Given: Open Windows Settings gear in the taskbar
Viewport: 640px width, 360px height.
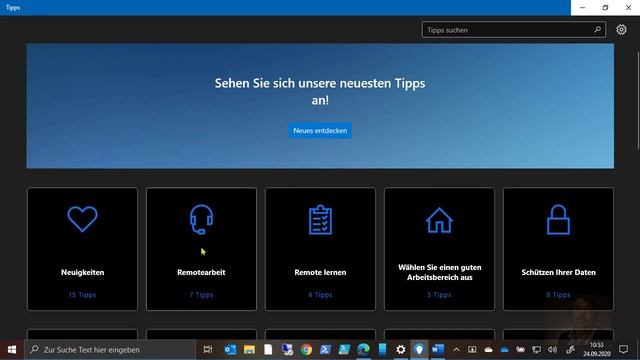Looking at the screenshot, I should click(x=401, y=350).
